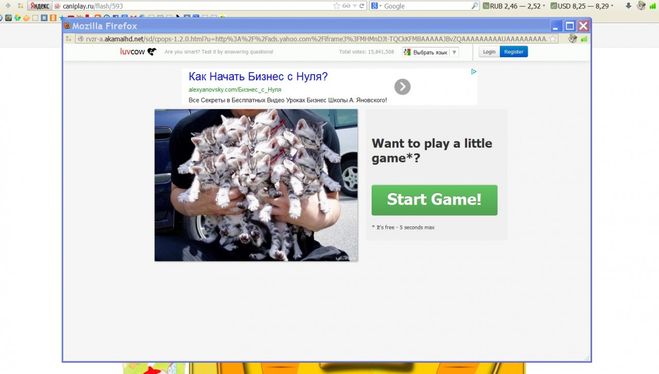Expand the USD currency rate dropdown
The height and width of the screenshot is (374, 659).
582,6
